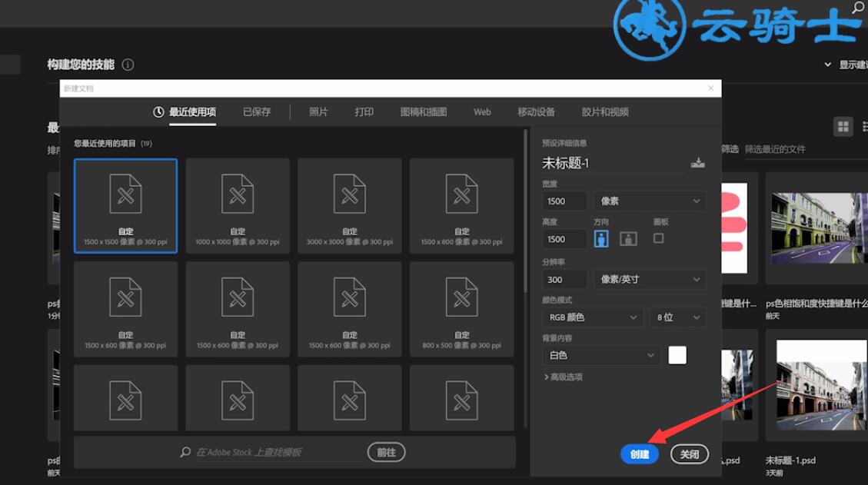This screenshot has height=485, width=868.
Task: Click the 创建 button
Action: click(640, 454)
